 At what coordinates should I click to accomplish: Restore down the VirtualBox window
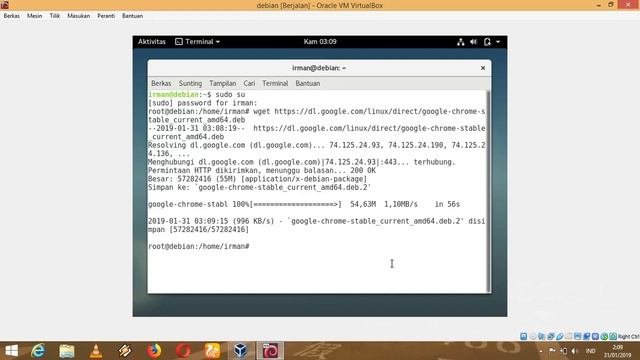click(x=611, y=5)
